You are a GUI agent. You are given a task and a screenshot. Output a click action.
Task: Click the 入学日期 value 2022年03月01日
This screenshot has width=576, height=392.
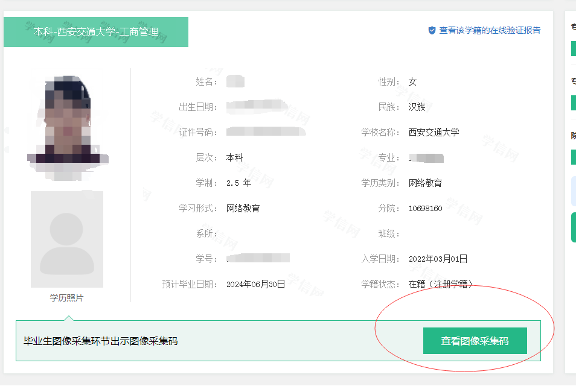(x=438, y=259)
